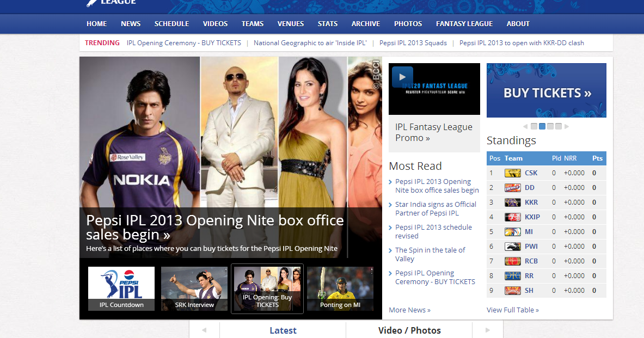Select the first banner carousel dot
This screenshot has width=644, height=338.
point(534,126)
